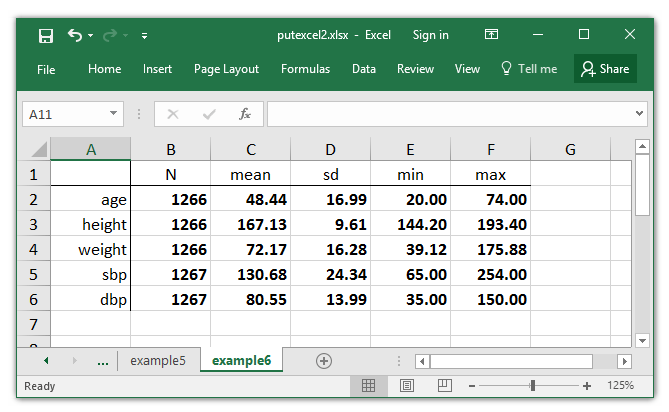Screen dimensions: 669x412
Task: Switch to Page Break Preview view
Action: tap(445, 386)
